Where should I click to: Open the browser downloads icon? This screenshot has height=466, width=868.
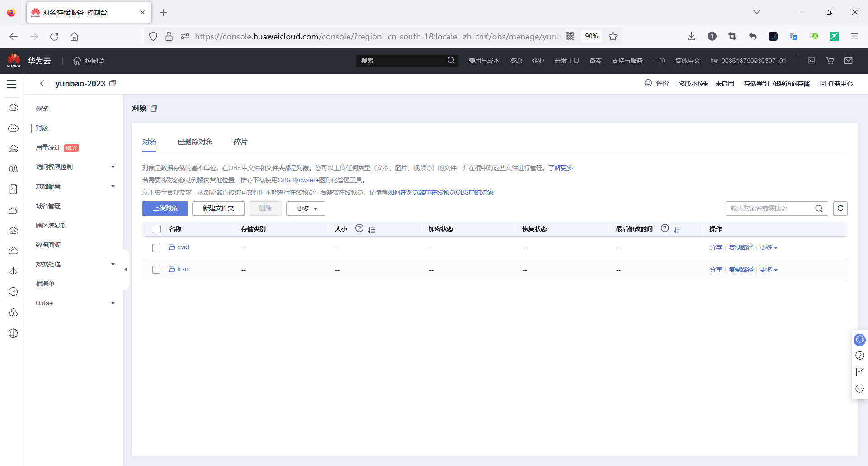(691, 36)
